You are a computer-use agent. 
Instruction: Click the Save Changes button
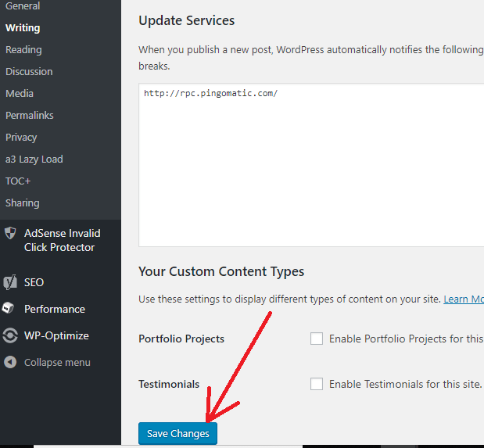(177, 433)
